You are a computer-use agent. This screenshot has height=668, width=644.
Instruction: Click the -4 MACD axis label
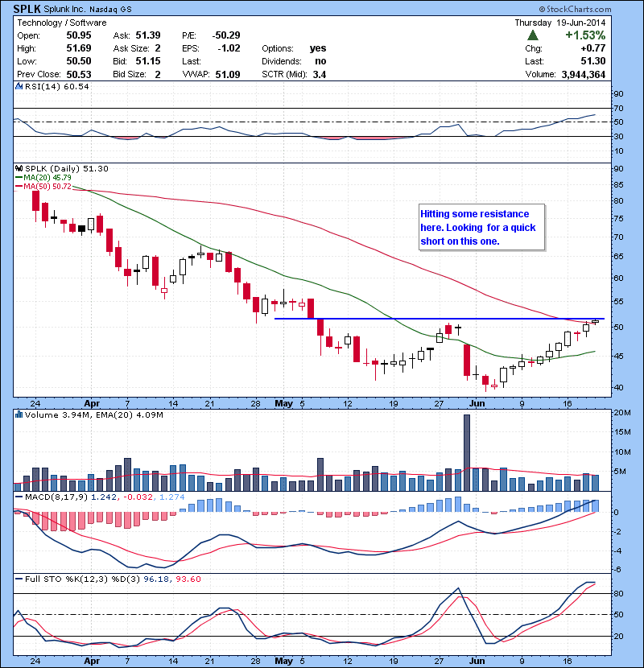point(617,550)
